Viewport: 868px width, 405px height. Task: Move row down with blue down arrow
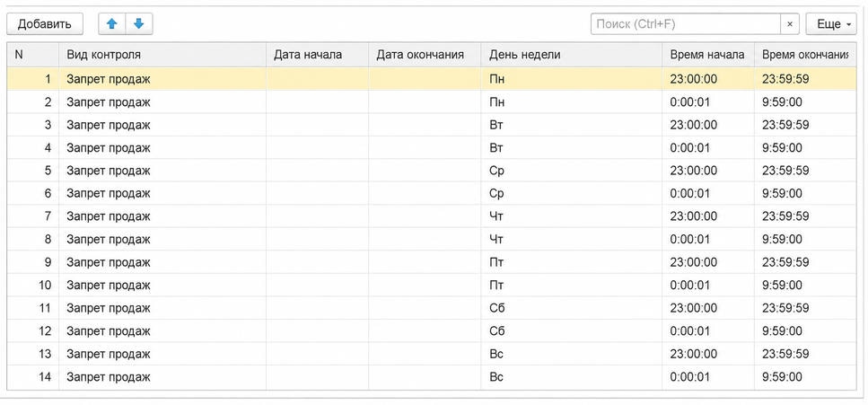click(x=139, y=24)
